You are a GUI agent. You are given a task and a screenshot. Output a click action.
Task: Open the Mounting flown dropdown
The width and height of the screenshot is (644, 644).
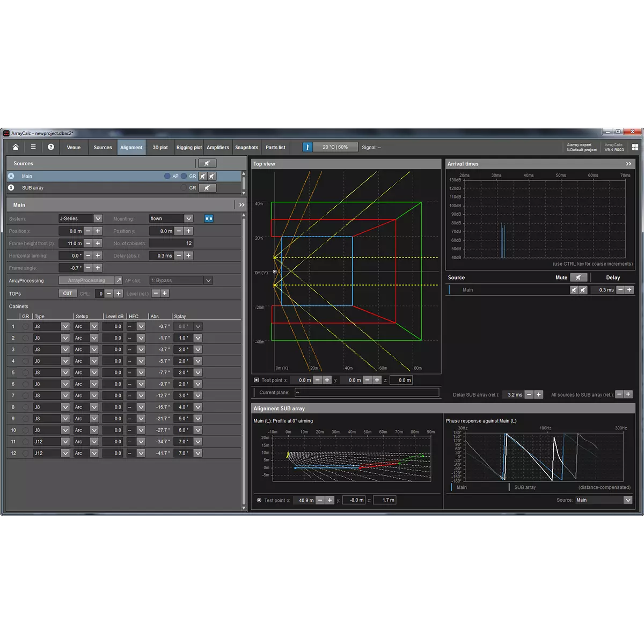[x=188, y=218]
